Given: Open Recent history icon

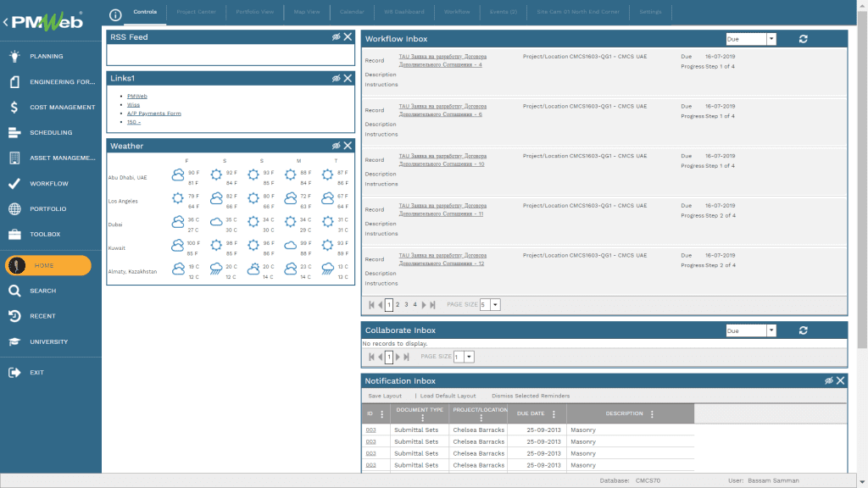Looking at the screenshot, I should [x=14, y=316].
